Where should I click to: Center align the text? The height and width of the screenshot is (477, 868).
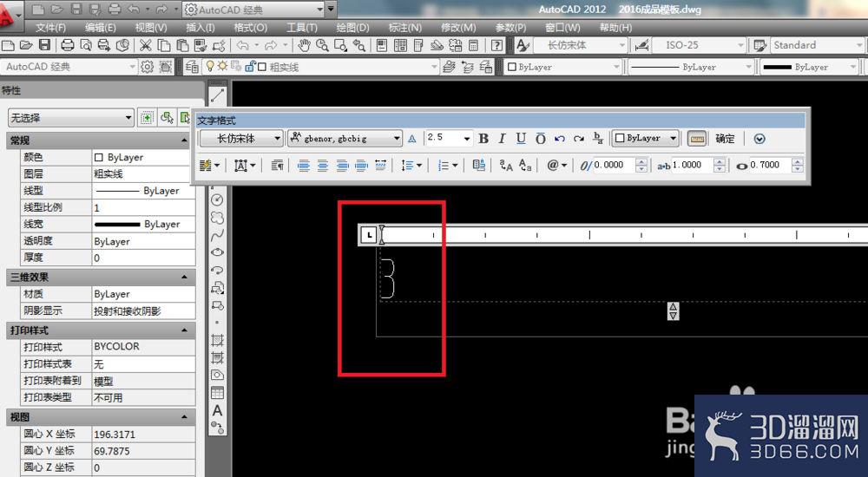323,165
